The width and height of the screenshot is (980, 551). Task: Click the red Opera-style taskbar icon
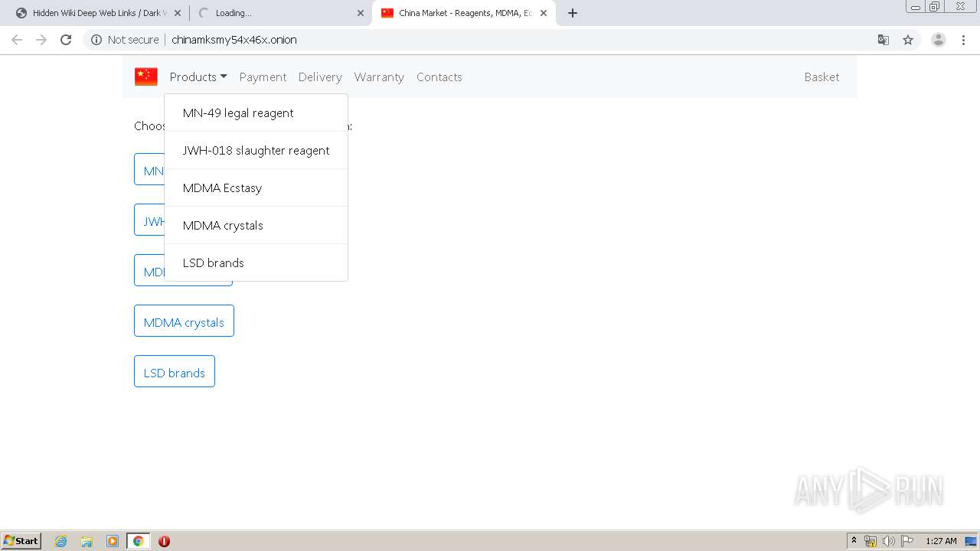pos(164,541)
